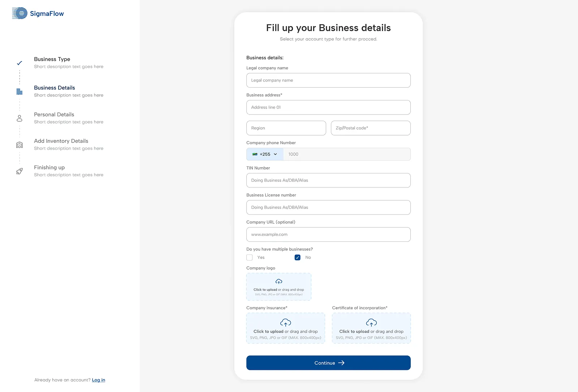Click the Business License number field
This screenshot has width=578, height=392.
328,207
